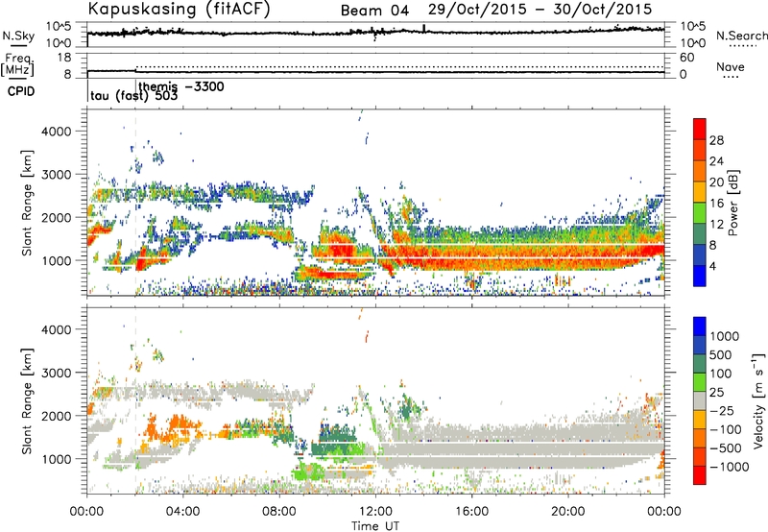This screenshot has width=768, height=532.
Task: Click the "Nave" legend label
Action: click(x=731, y=66)
